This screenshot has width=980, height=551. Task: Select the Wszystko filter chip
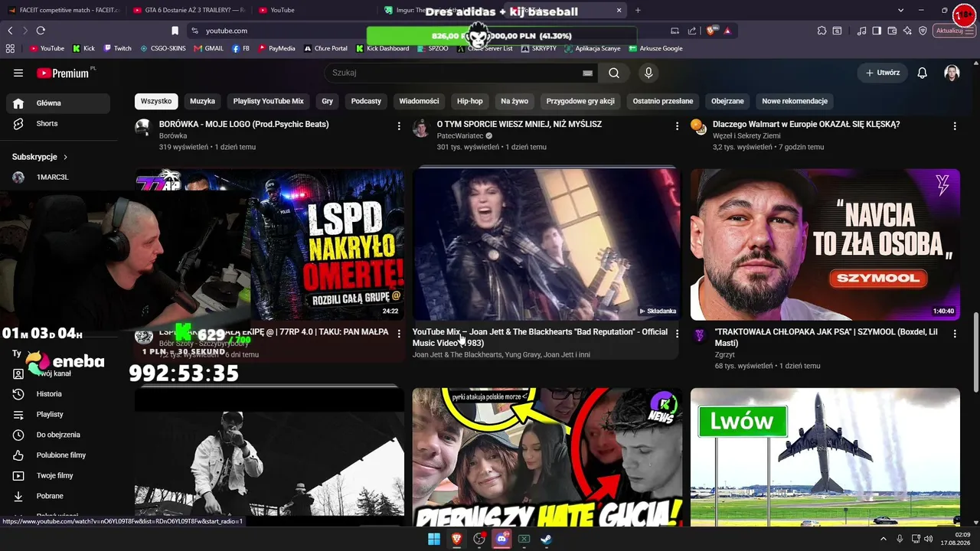[156, 101]
